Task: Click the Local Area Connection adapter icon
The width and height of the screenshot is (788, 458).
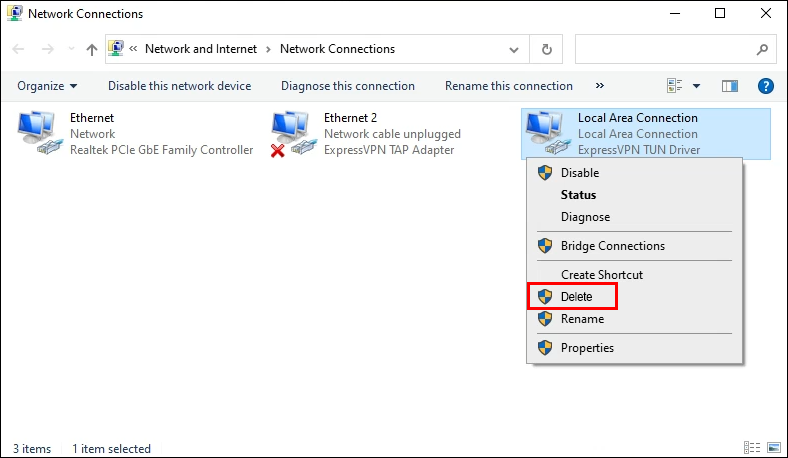Action: 548,133
